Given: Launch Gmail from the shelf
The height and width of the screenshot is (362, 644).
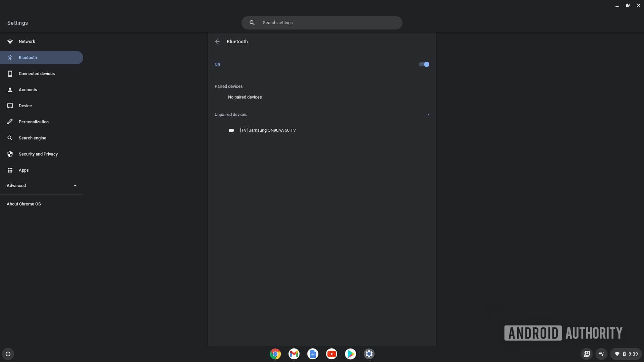Looking at the screenshot, I should click(294, 354).
